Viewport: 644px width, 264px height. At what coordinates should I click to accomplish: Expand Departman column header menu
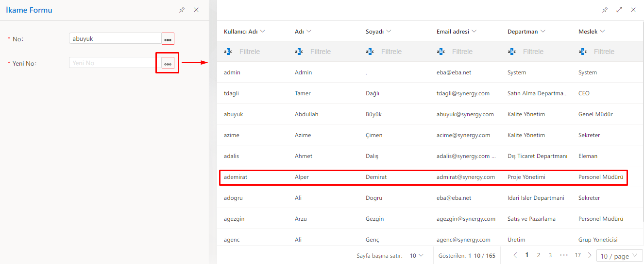(543, 32)
